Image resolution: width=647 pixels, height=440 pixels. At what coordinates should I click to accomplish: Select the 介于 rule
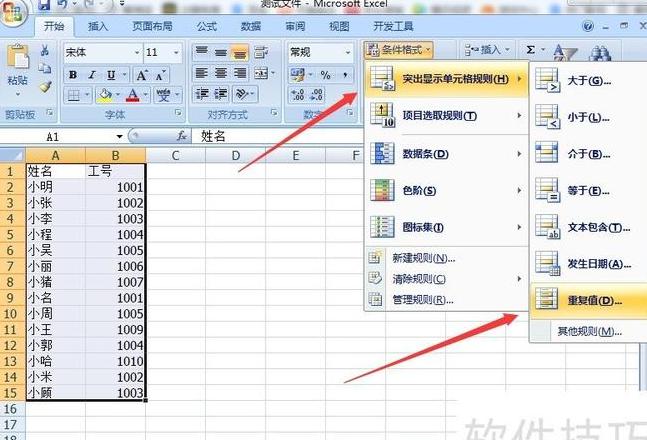588,154
